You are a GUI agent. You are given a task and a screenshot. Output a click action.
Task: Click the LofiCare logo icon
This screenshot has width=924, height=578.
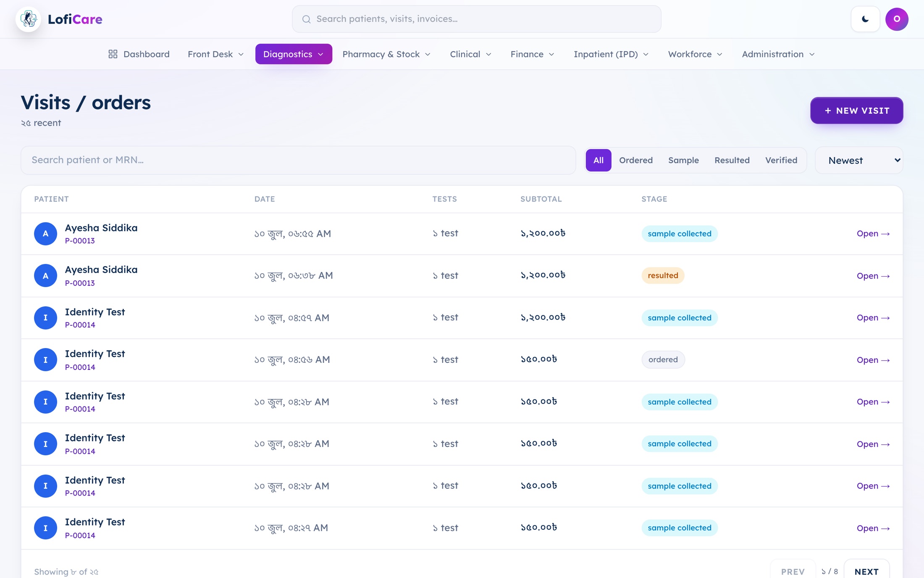[x=28, y=19]
